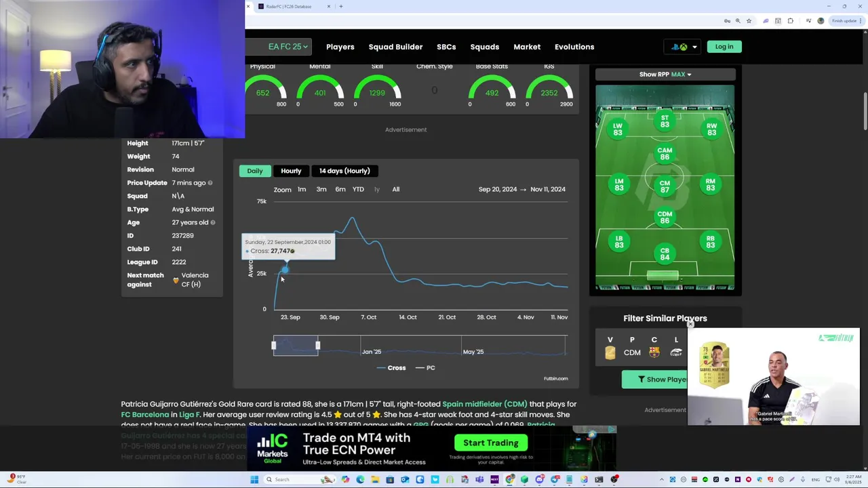This screenshot has height=488, width=868.
Task: Select the RB 83 position on pitch
Action: (711, 242)
